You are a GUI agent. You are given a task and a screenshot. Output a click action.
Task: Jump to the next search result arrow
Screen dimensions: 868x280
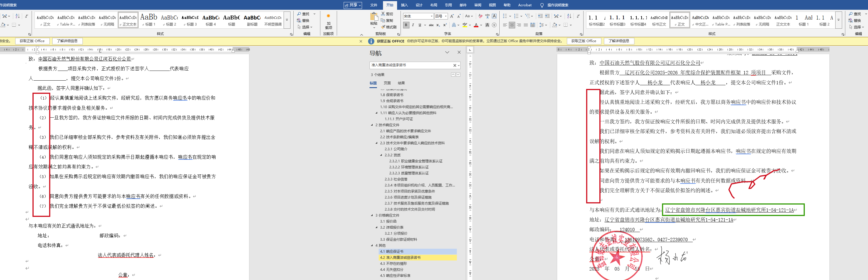pos(458,75)
